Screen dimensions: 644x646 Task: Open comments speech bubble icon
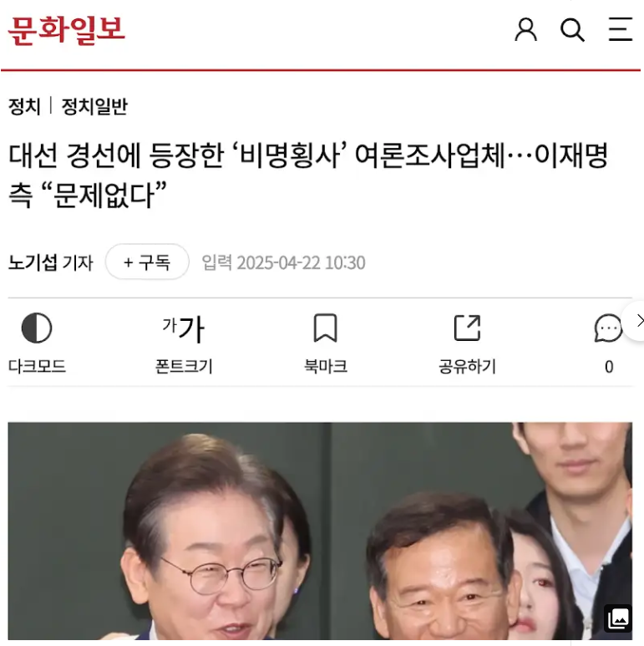(x=608, y=328)
